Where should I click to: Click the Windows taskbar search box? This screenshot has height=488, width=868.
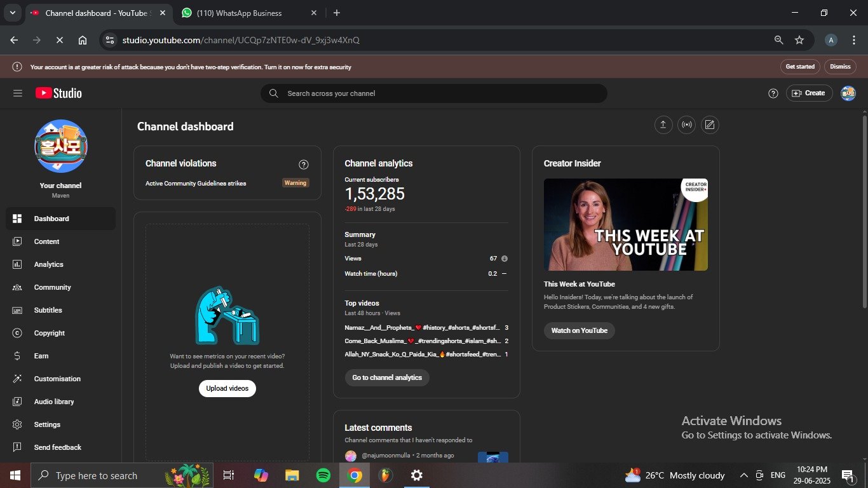click(123, 475)
